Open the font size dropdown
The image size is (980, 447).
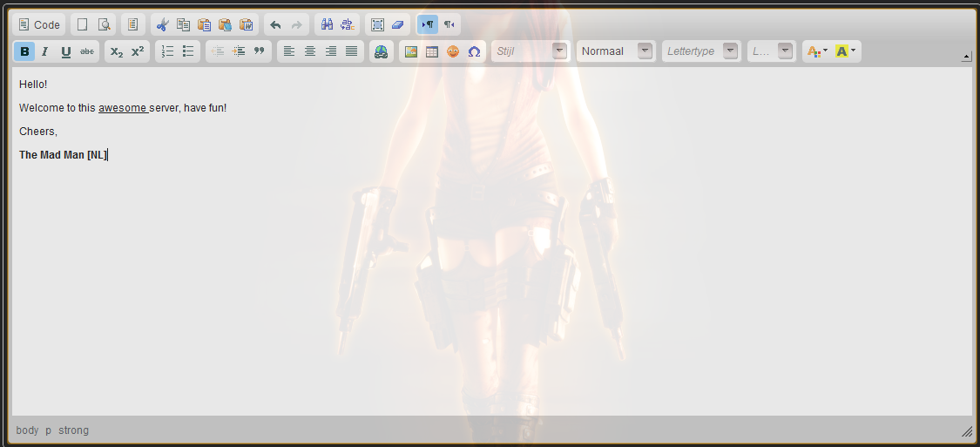pyautogui.click(x=771, y=51)
